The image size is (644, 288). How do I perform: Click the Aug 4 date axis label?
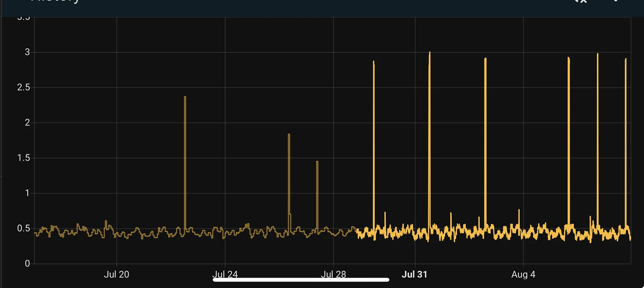click(x=523, y=274)
